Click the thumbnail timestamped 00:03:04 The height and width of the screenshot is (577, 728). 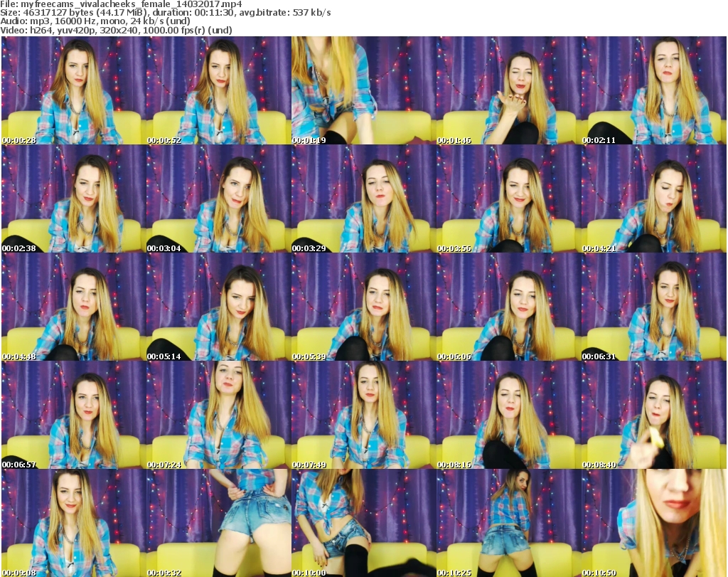[219, 198]
